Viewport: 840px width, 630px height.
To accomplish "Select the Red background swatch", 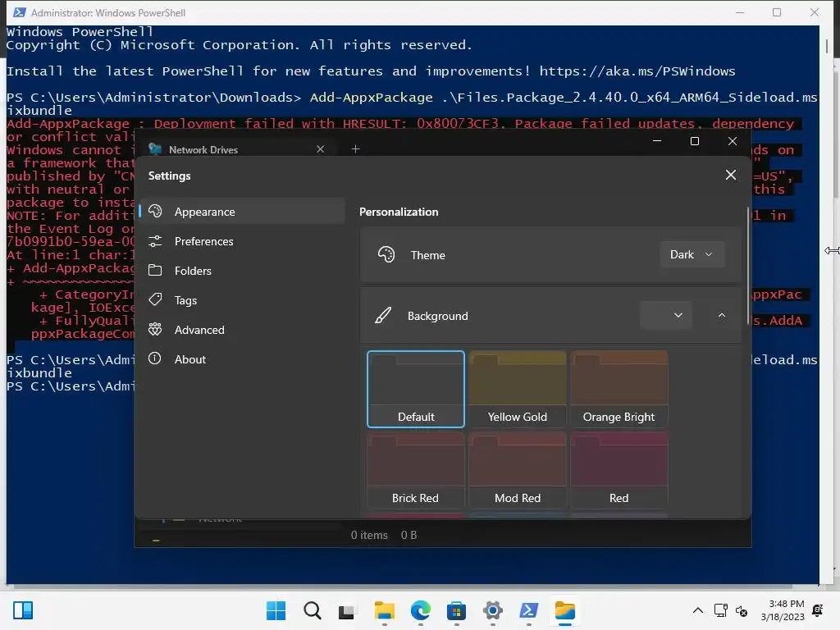I will [x=619, y=470].
